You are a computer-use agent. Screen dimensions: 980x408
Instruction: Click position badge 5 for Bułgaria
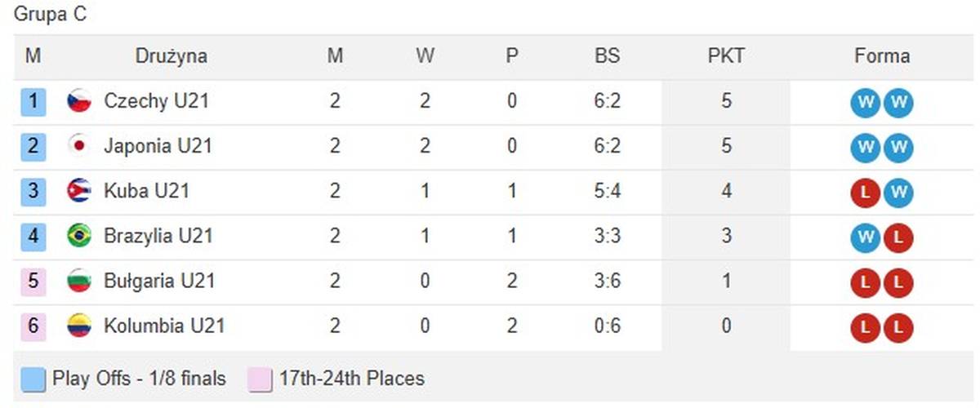[33, 282]
